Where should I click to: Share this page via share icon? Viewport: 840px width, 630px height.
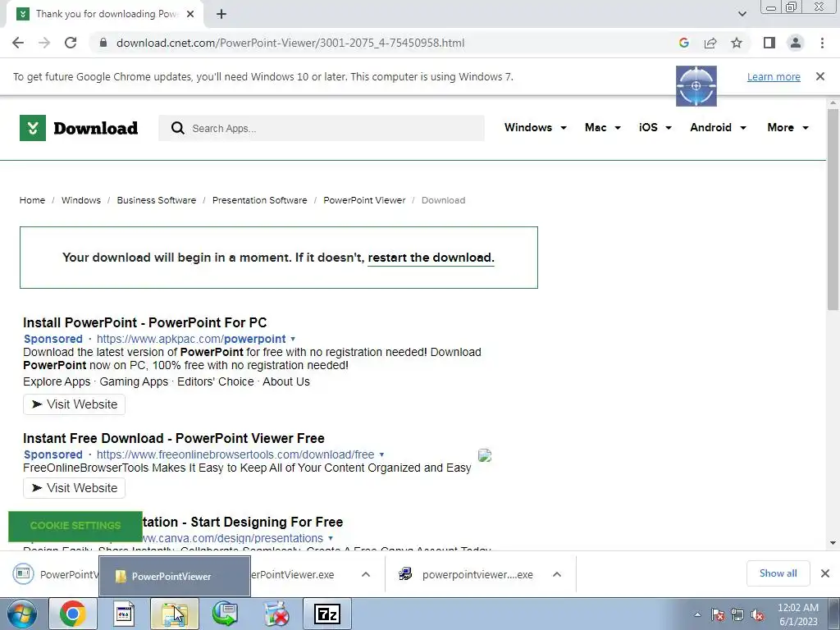[710, 43]
